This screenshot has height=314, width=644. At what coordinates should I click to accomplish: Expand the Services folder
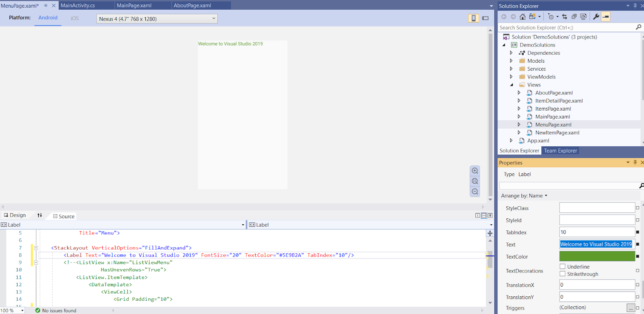tap(511, 69)
